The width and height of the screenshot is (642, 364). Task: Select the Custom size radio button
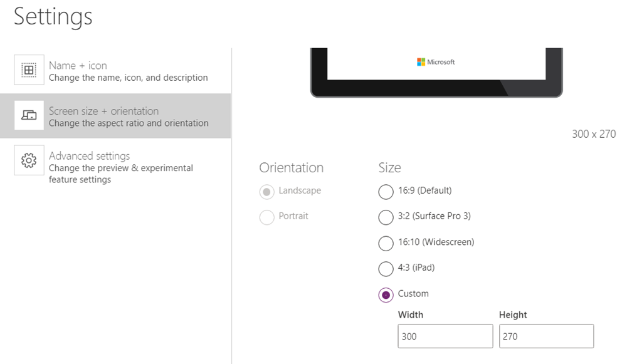pos(386,294)
